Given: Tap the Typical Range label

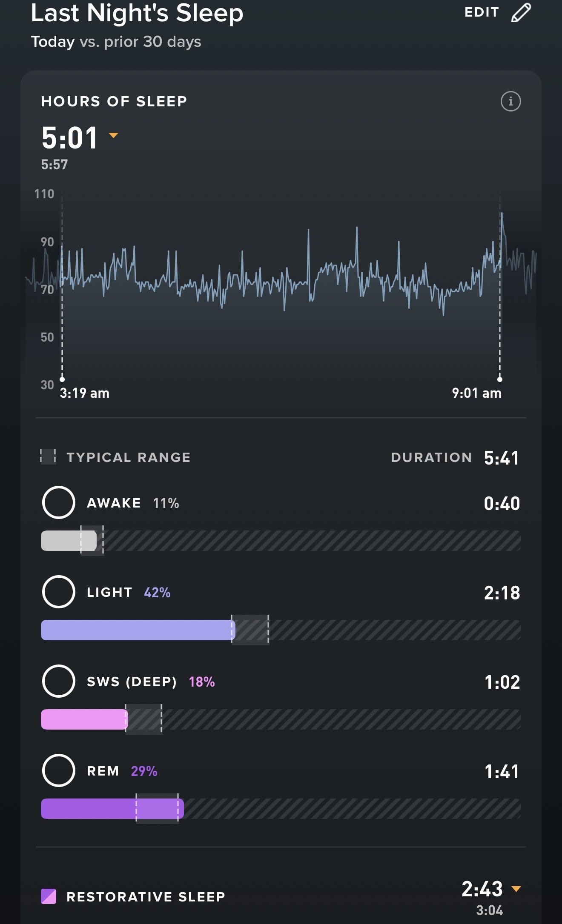Looking at the screenshot, I should point(129,457).
